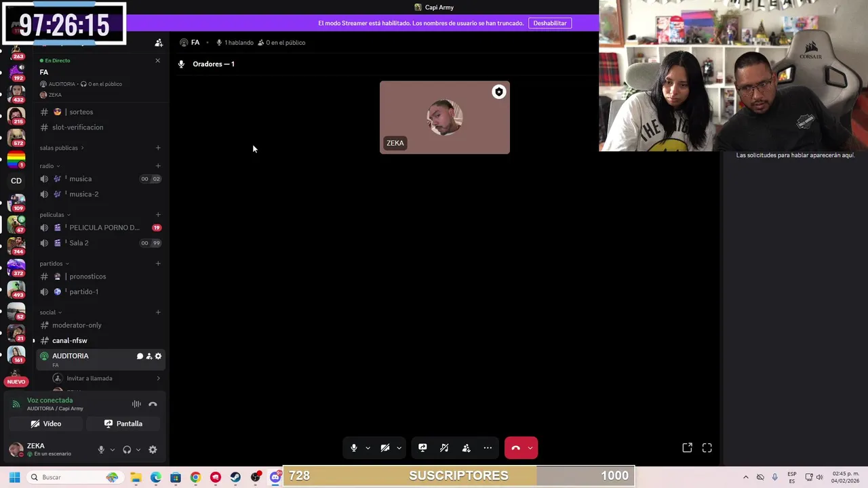Collapse the social category
The width and height of the screenshot is (868, 488).
coord(51,312)
